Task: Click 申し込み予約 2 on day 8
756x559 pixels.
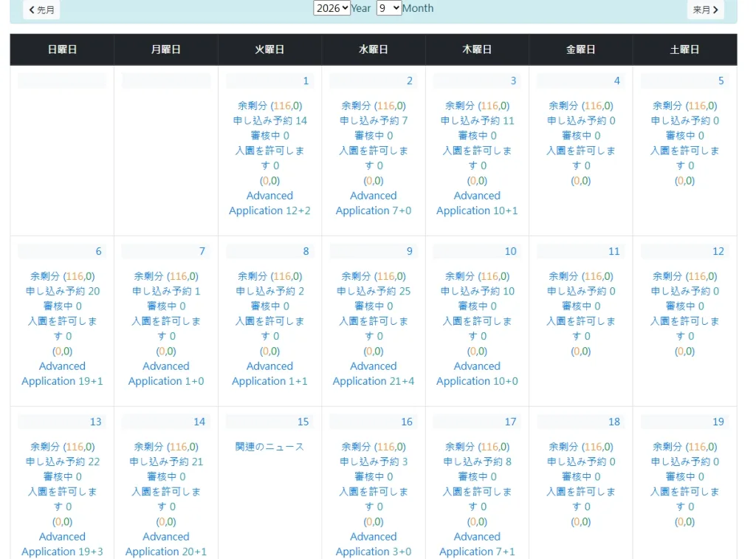Action: pyautogui.click(x=269, y=292)
